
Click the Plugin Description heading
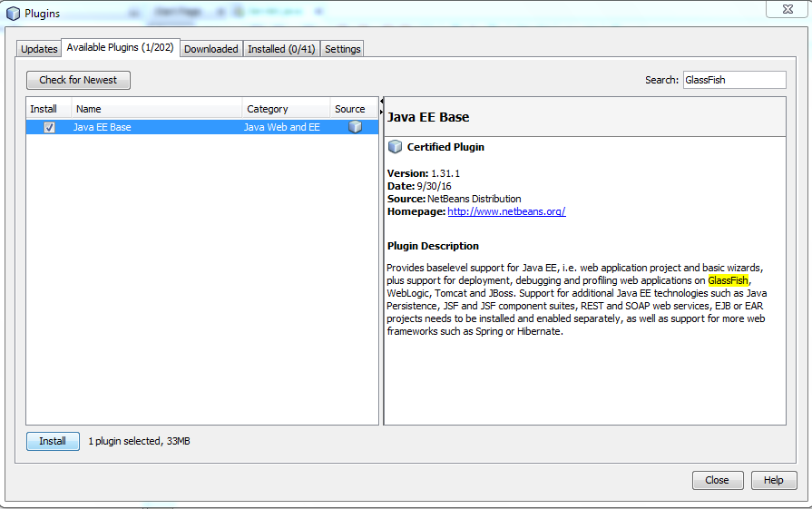(433, 246)
